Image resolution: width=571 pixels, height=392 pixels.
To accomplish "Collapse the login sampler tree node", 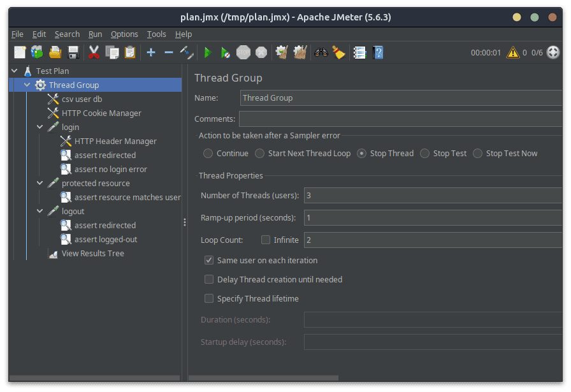I will pos(40,127).
